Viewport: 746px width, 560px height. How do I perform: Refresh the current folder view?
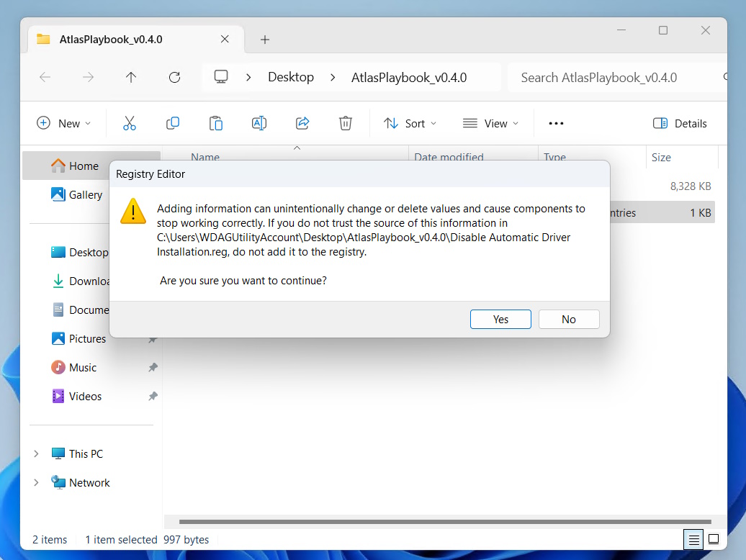(174, 78)
